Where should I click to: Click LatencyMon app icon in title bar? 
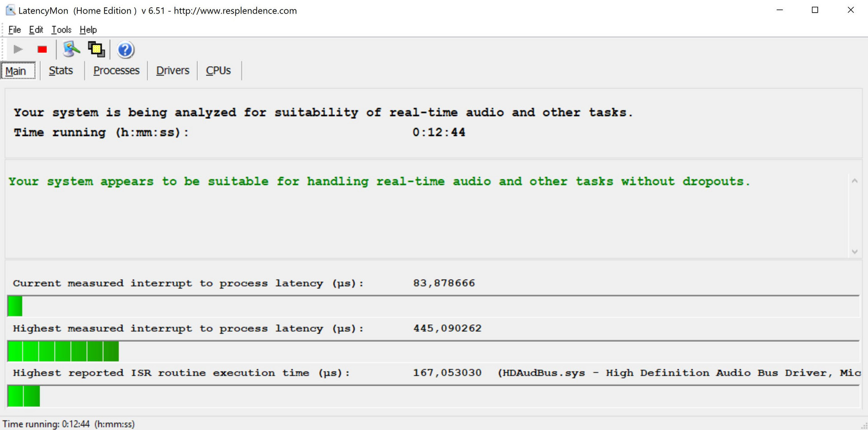[10, 10]
